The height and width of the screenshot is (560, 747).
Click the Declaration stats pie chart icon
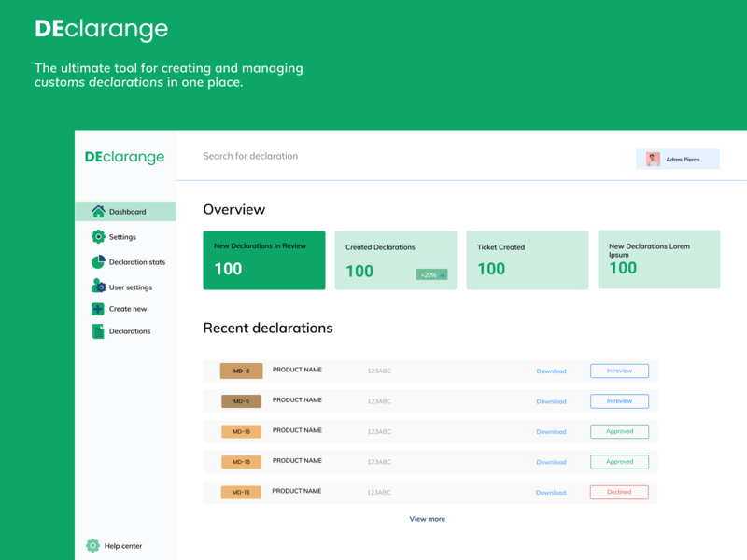(x=98, y=262)
